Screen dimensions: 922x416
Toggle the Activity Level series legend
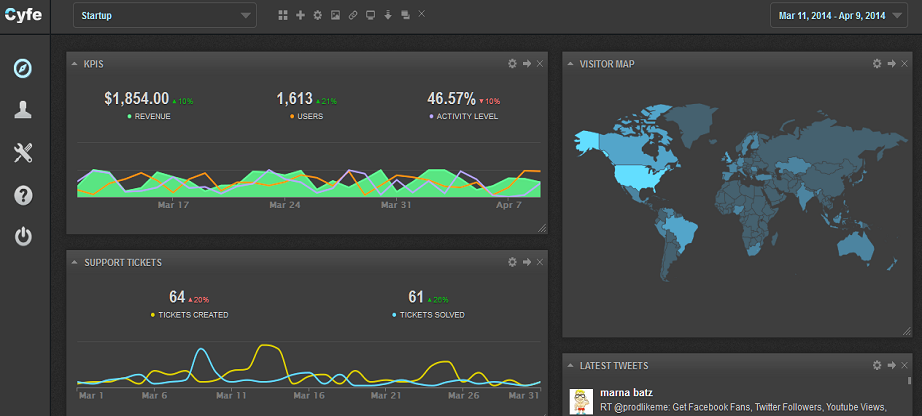click(x=463, y=117)
